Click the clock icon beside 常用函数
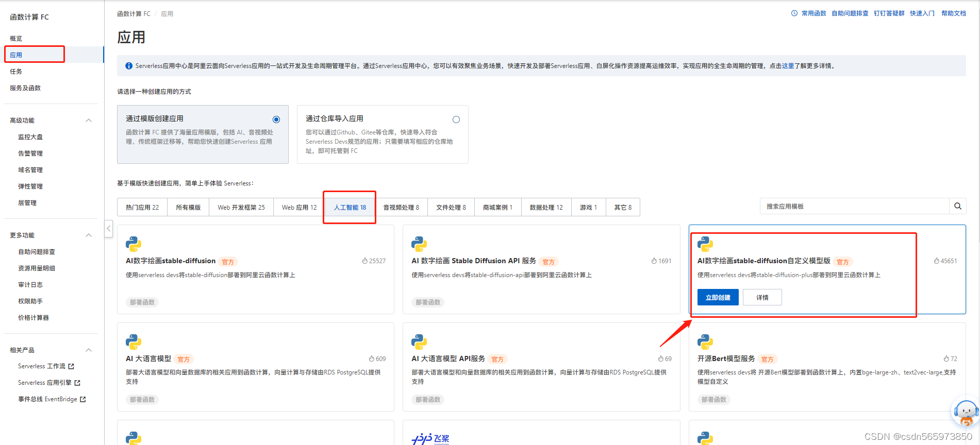Image resolution: width=980 pixels, height=445 pixels. click(x=794, y=13)
